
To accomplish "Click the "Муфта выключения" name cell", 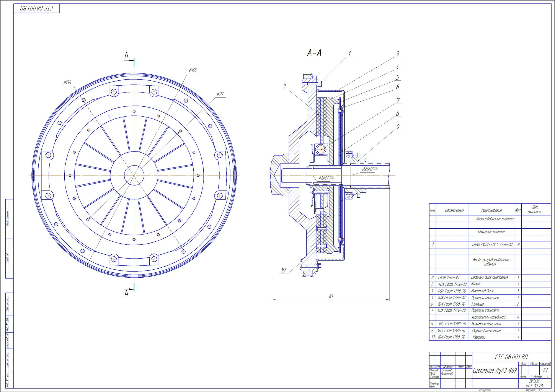I will [x=486, y=330].
